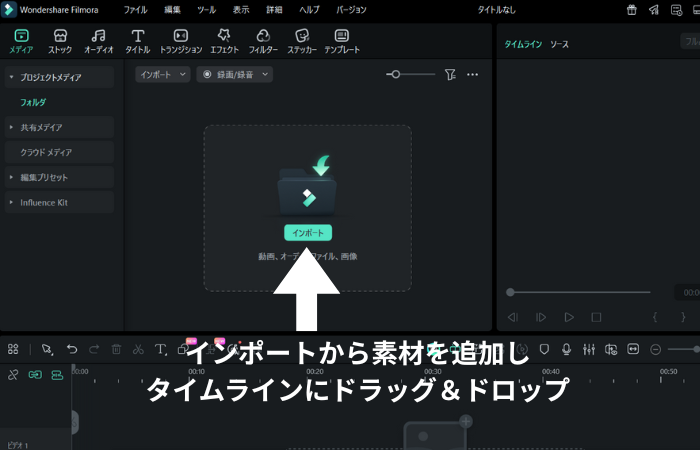Switch to Timeline preview tab

click(523, 44)
